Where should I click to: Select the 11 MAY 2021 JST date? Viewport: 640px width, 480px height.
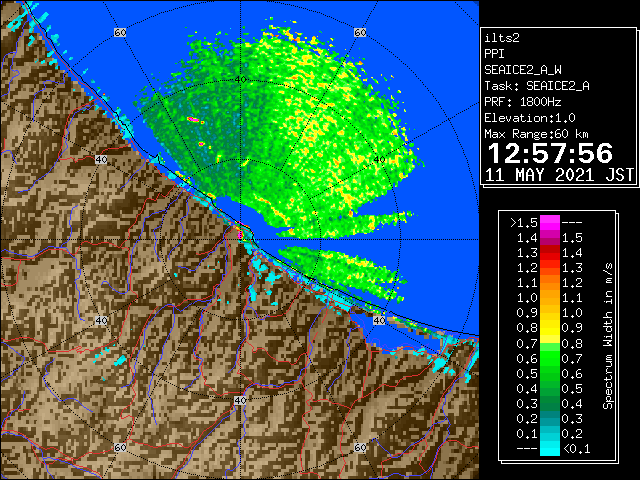click(x=559, y=175)
